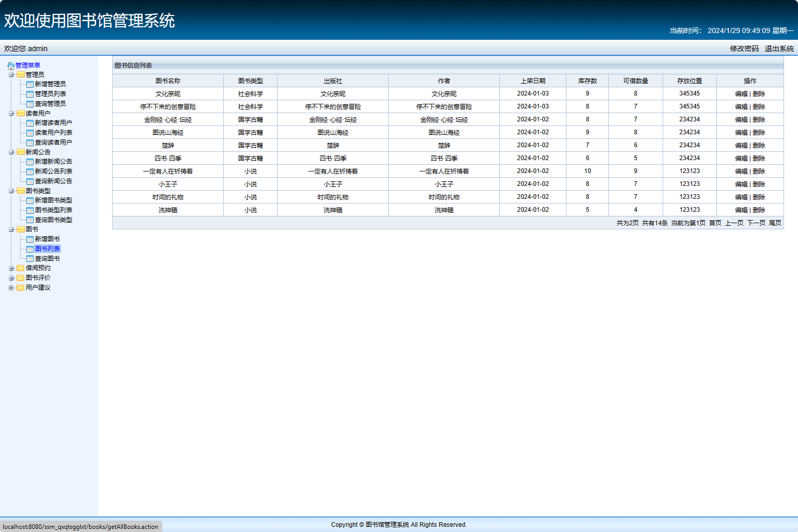Screen dimensions: 798x532
Task: Click the page icon beside 新增读者用户
Action: click(30, 123)
